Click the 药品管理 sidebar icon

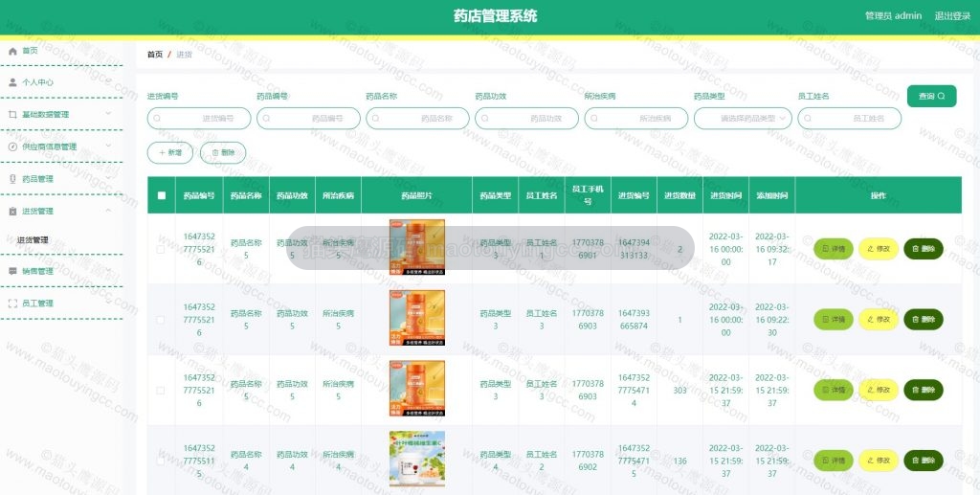[12, 179]
